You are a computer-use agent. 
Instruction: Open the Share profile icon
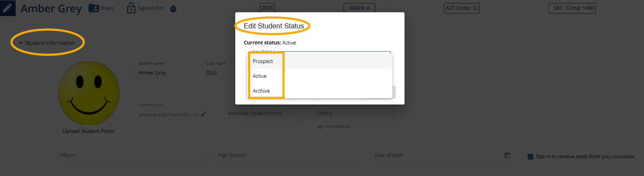pos(94,8)
